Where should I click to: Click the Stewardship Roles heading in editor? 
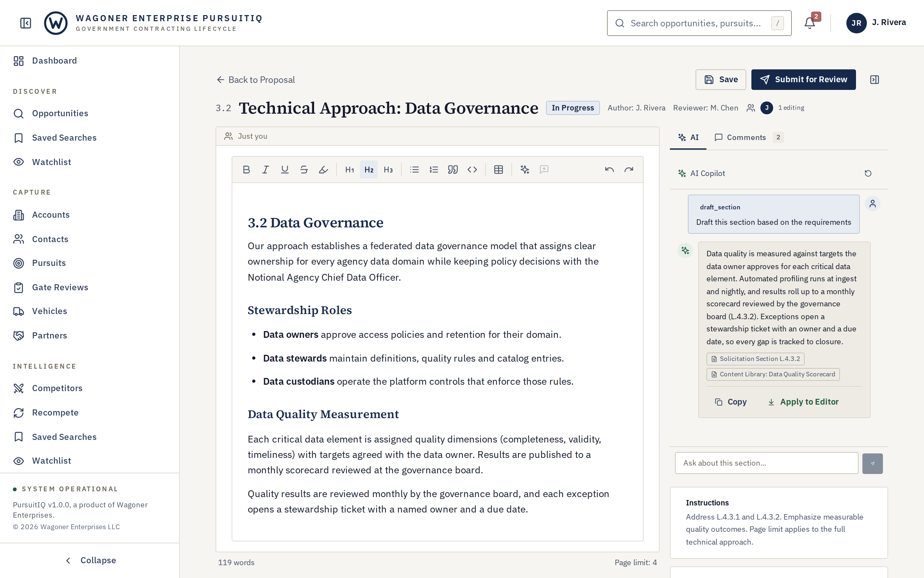(300, 310)
